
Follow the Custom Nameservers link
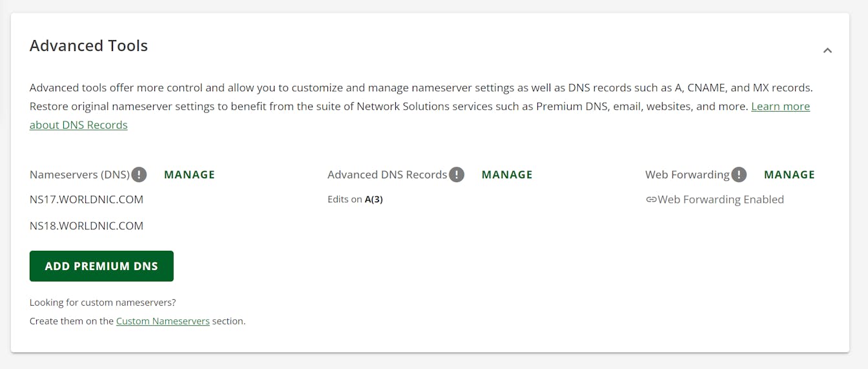point(163,321)
